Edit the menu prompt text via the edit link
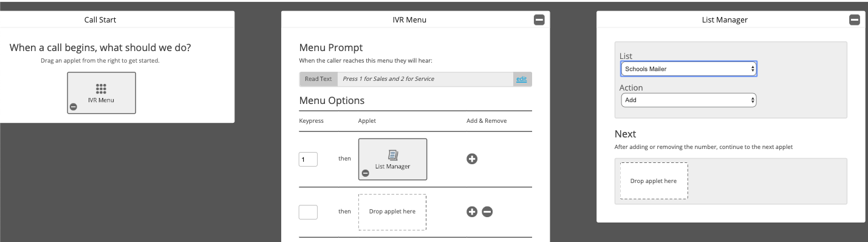The image size is (868, 242). coord(521,79)
